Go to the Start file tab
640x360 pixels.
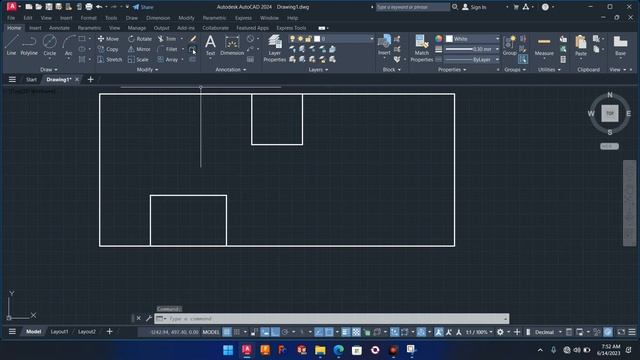tap(31, 80)
